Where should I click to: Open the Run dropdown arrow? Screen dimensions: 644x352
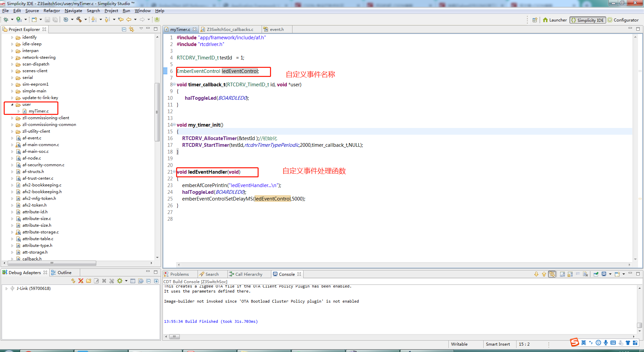pyautogui.click(x=25, y=20)
